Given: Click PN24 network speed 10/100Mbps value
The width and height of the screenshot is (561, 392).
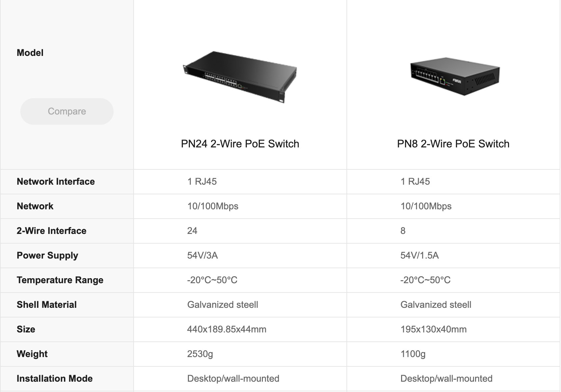Looking at the screenshot, I should (x=213, y=206).
